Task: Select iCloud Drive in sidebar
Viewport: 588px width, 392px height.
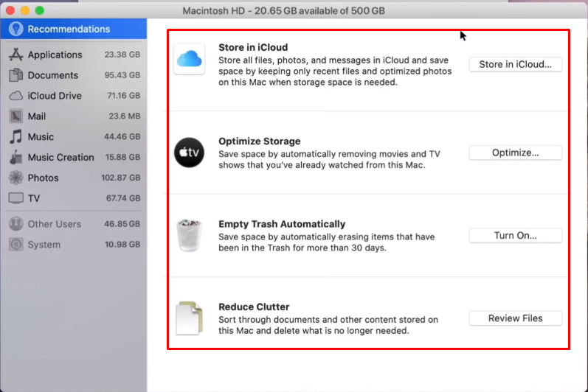Action: pyautogui.click(x=55, y=96)
